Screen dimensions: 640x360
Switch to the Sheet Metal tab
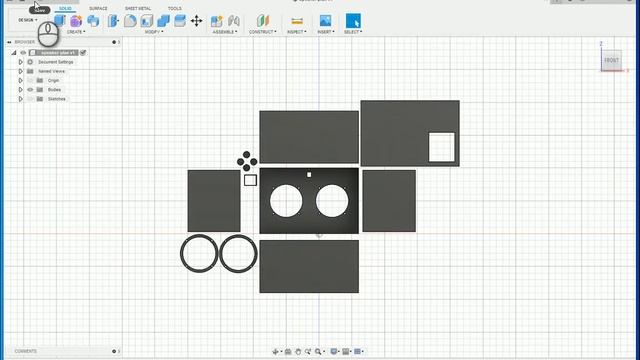click(x=138, y=8)
